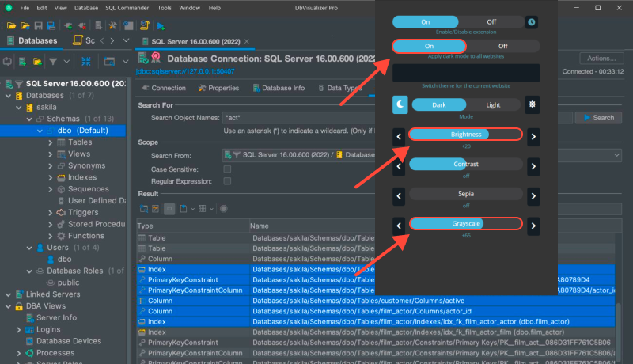This screenshot has height=364, width=633.
Task: Tick the Case Sensitive checkbox
Action: click(x=227, y=169)
